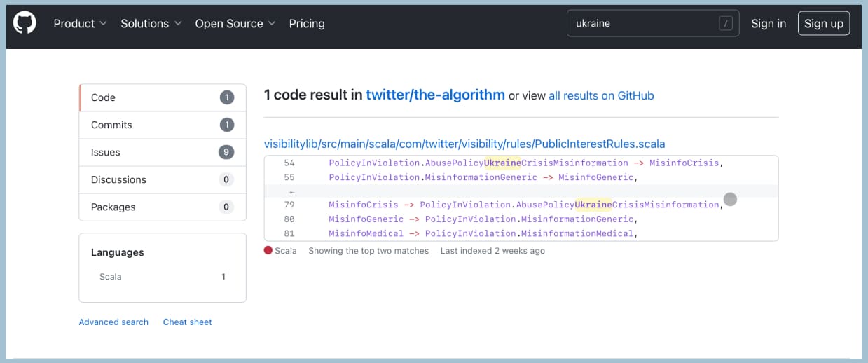Open the Advanced search link
Image resolution: width=868 pixels, height=363 pixels.
point(113,322)
